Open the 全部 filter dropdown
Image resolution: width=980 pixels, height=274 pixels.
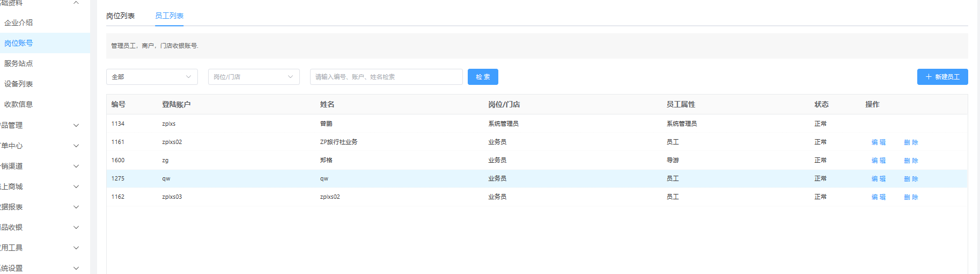pyautogui.click(x=152, y=77)
